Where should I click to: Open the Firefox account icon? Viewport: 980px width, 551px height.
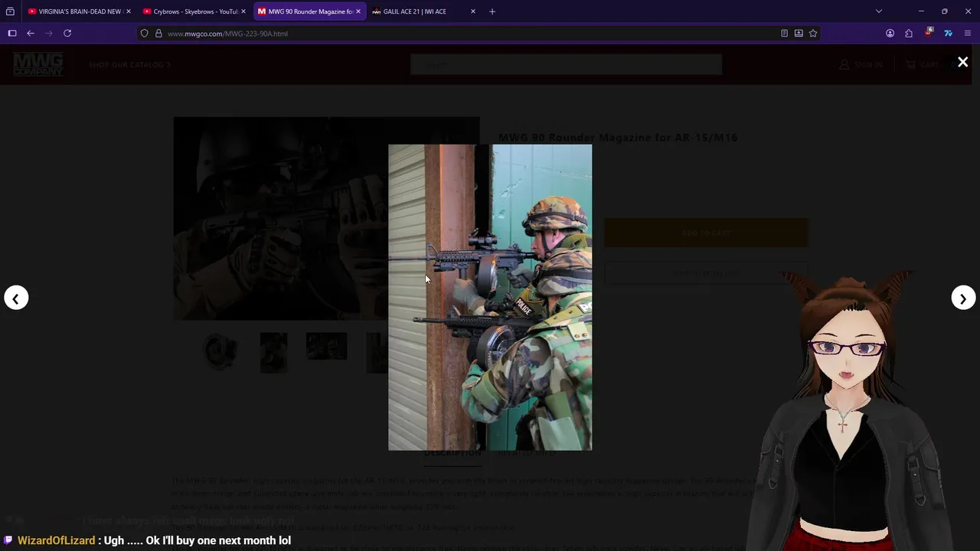[890, 33]
